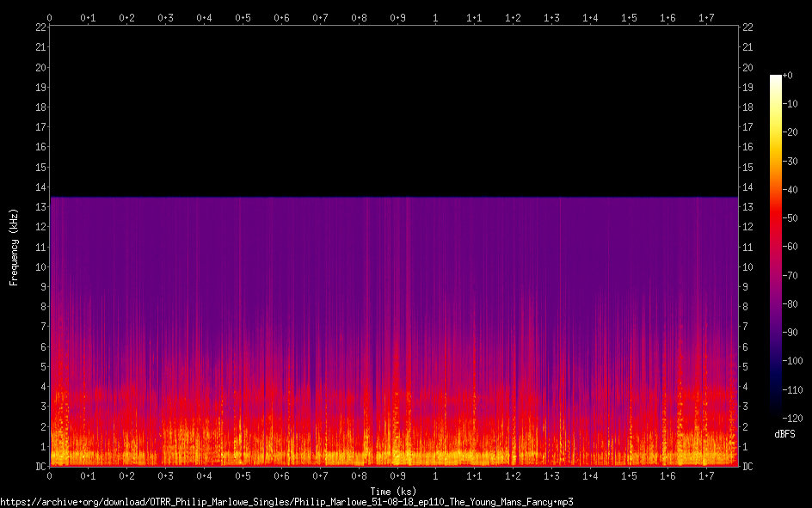812x508 pixels.
Task: Select the dBFS label below the color scale
Action: click(784, 434)
